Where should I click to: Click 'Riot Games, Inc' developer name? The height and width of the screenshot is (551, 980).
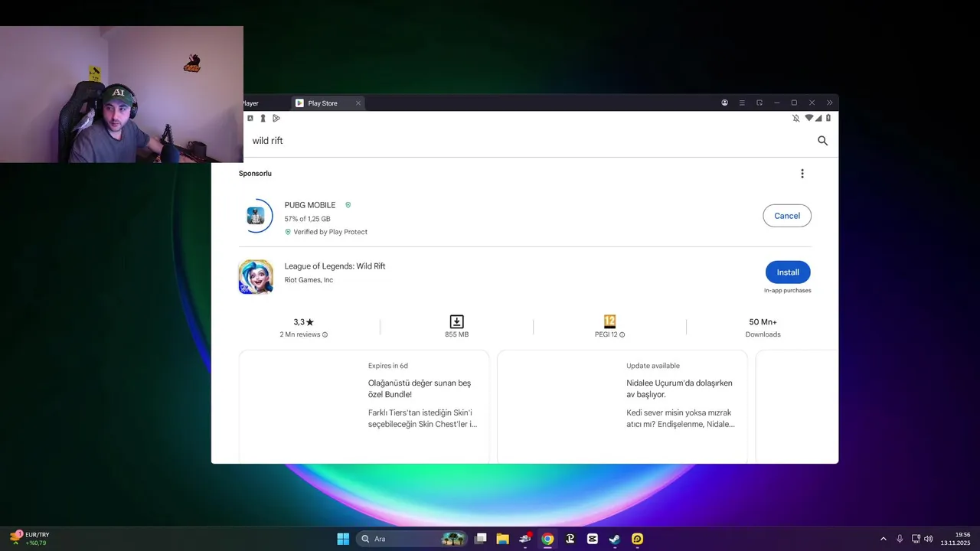click(309, 280)
